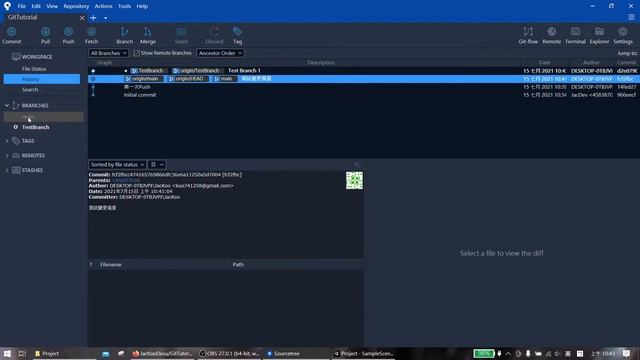Open the Repository menu

(76, 6)
